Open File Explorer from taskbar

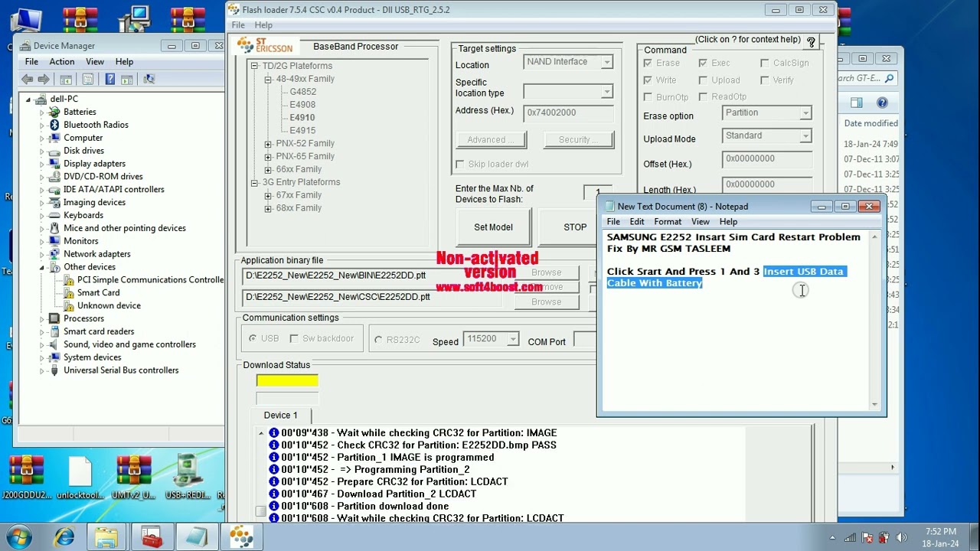(x=106, y=537)
